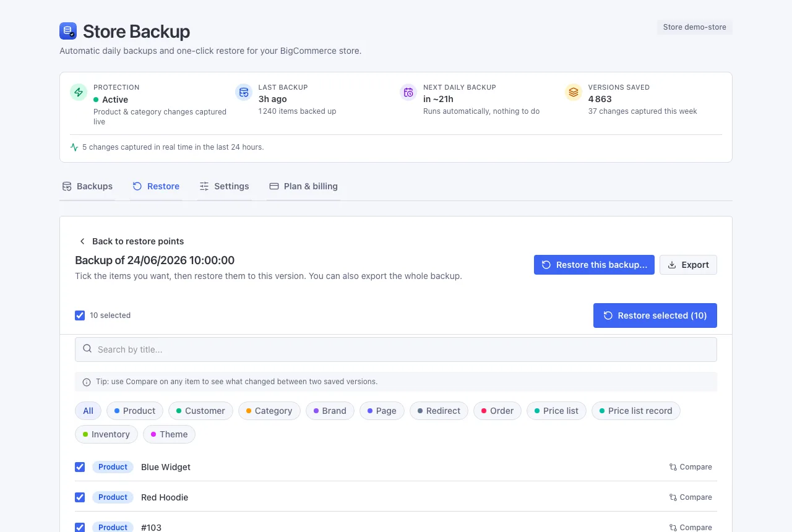Uncheck the #103 product checkbox

point(80,527)
